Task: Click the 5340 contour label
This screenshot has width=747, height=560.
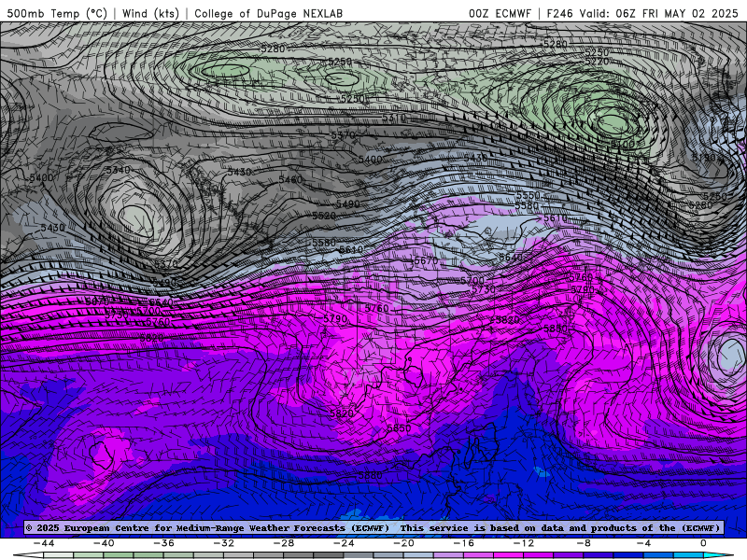Action: click(x=119, y=170)
